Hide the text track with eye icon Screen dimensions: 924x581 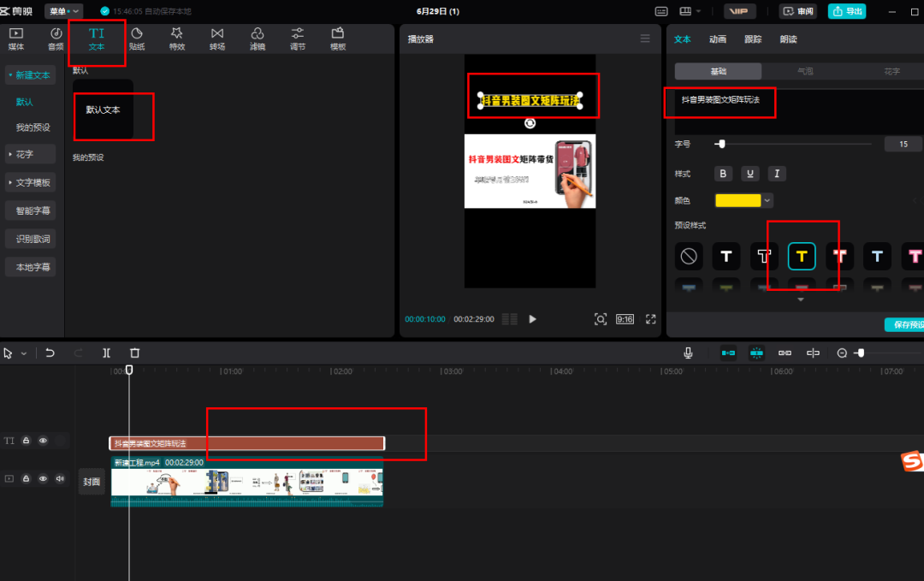click(x=43, y=441)
